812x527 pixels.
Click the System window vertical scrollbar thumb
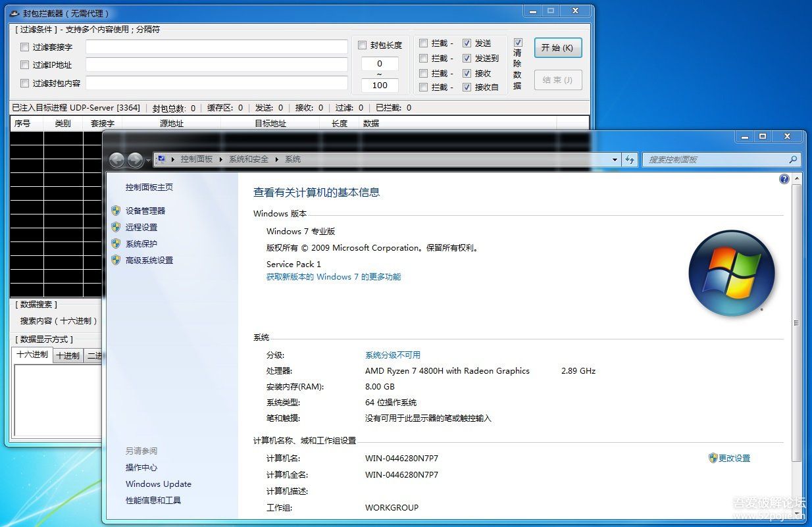point(797,322)
